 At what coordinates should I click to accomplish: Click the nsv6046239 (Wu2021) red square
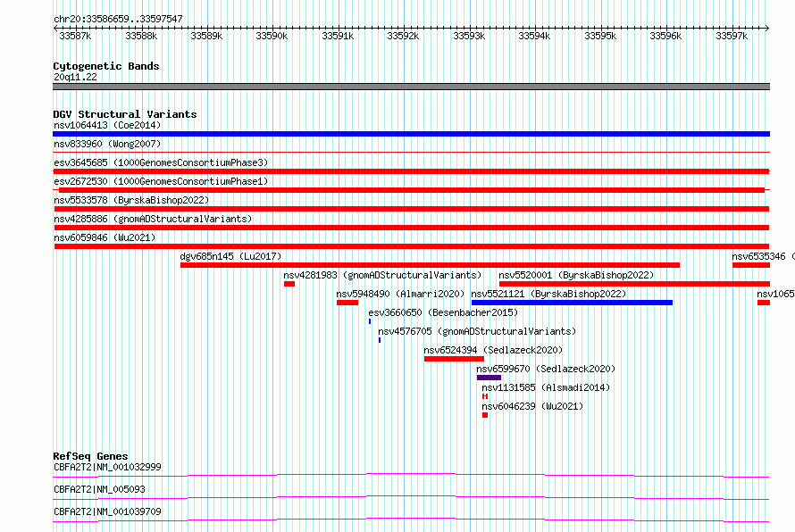coord(485,415)
